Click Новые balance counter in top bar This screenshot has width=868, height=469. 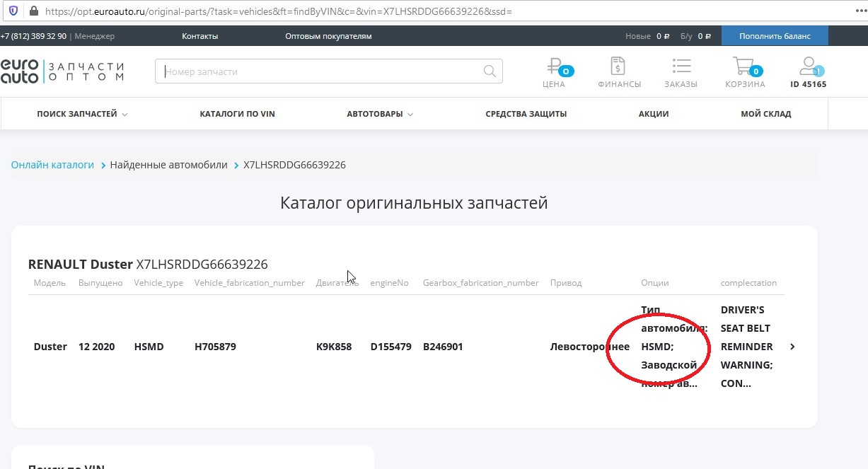point(647,36)
